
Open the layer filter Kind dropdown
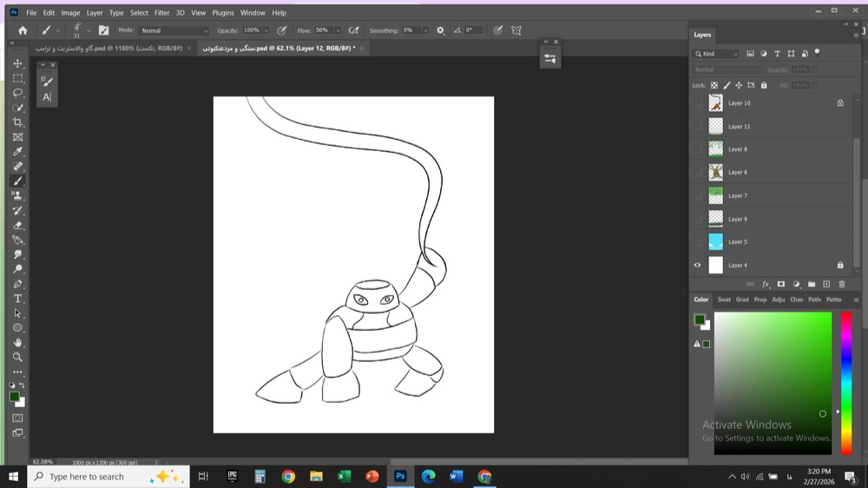[716, 54]
